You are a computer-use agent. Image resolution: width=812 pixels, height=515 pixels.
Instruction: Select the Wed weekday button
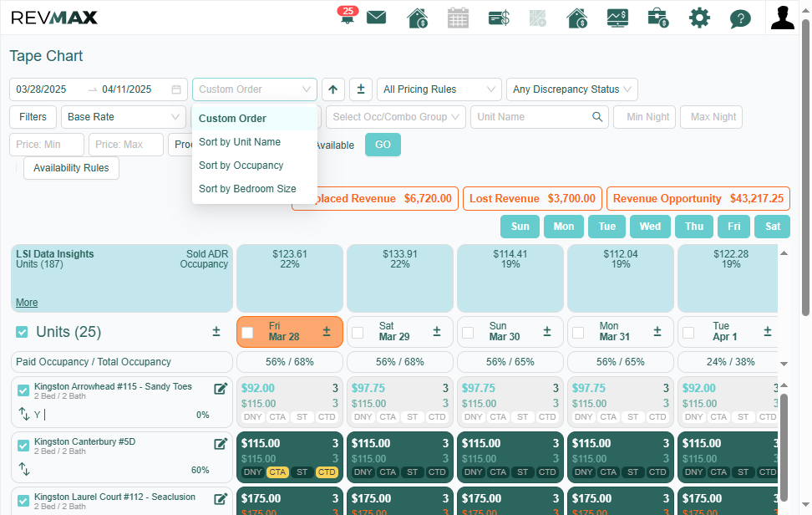650,227
